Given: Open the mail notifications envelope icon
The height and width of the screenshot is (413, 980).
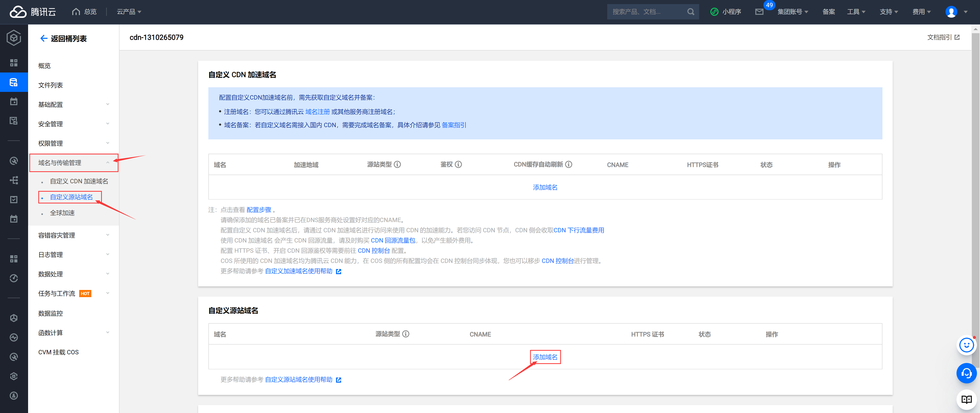Looking at the screenshot, I should (x=759, y=12).
